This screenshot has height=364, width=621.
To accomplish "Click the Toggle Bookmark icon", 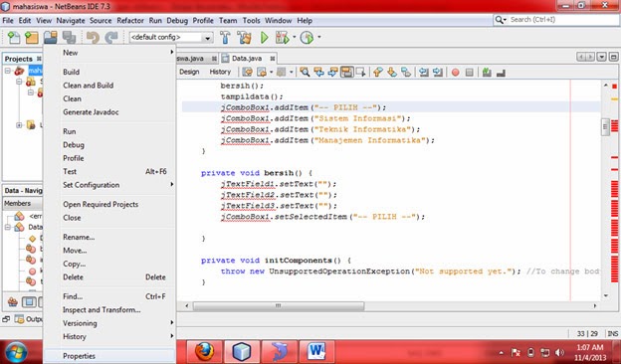I will click(406, 72).
